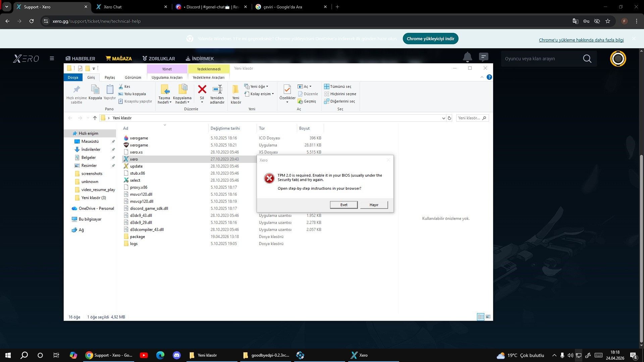Click the Xero site search magnifier

587,59
